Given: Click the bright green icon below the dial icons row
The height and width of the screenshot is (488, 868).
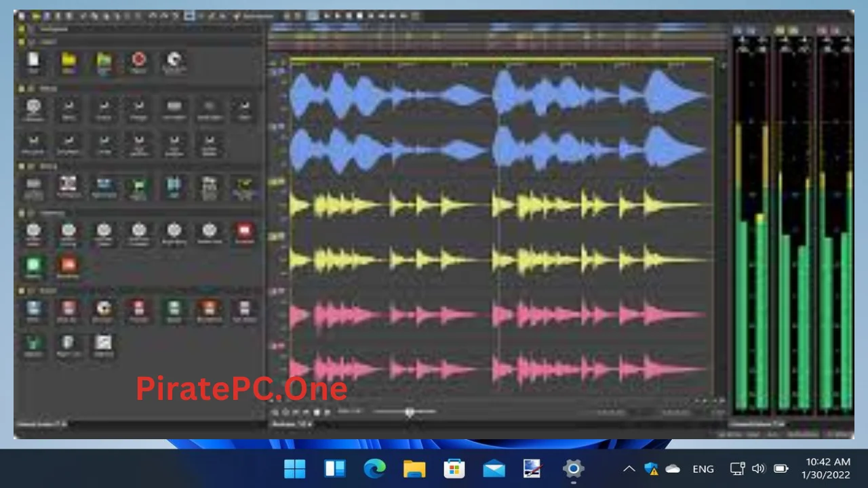Looking at the screenshot, I should pos(33,264).
